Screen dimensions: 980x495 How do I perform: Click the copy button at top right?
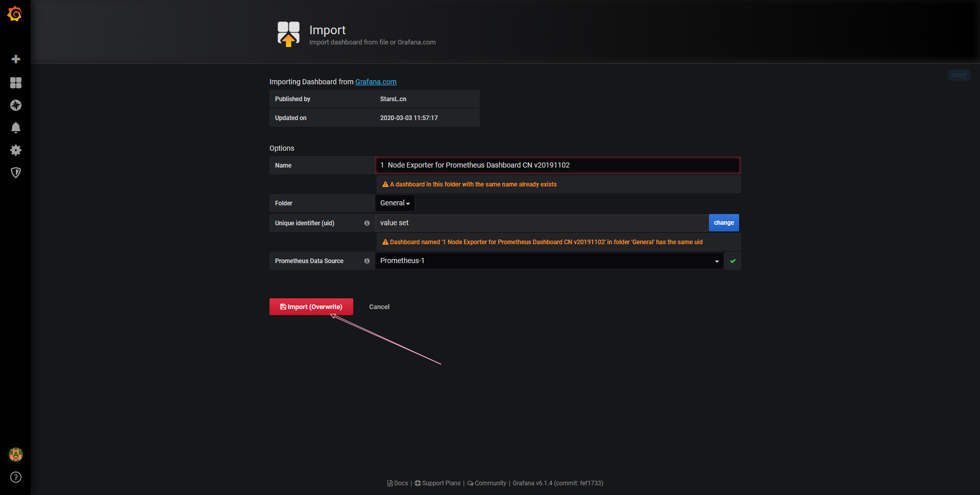pos(959,75)
